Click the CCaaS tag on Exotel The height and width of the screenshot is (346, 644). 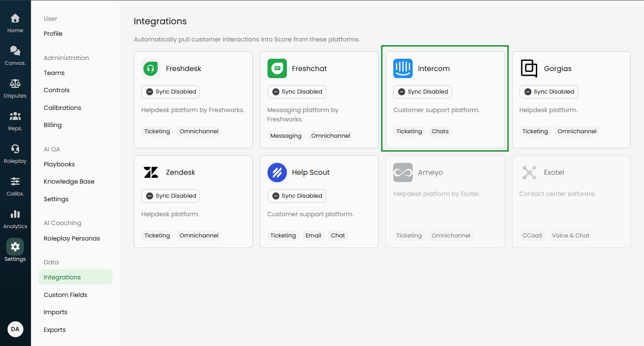click(532, 236)
